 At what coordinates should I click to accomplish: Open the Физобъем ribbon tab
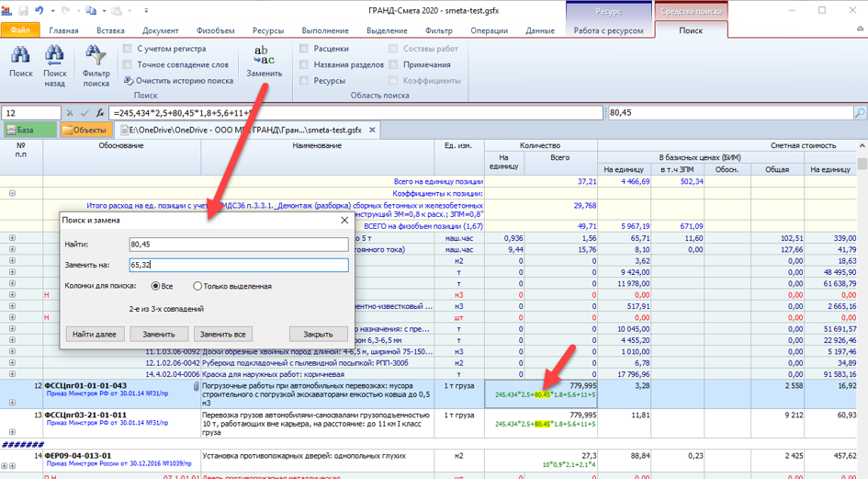point(215,30)
